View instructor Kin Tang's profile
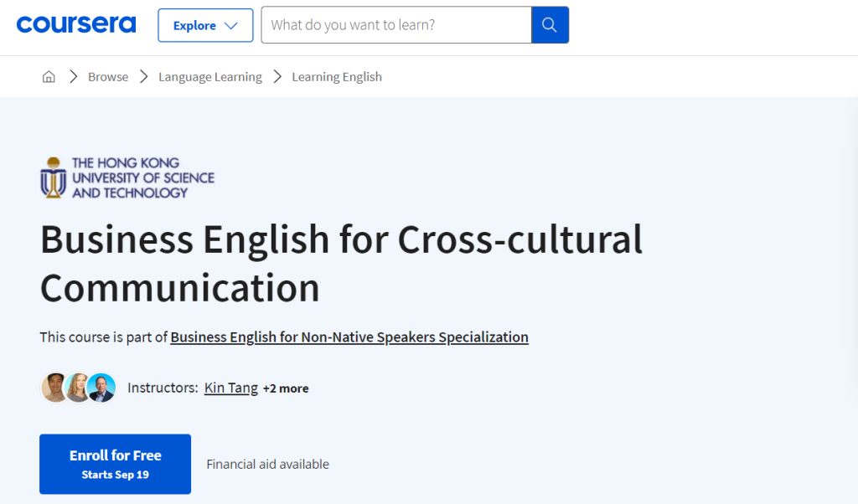 click(230, 388)
